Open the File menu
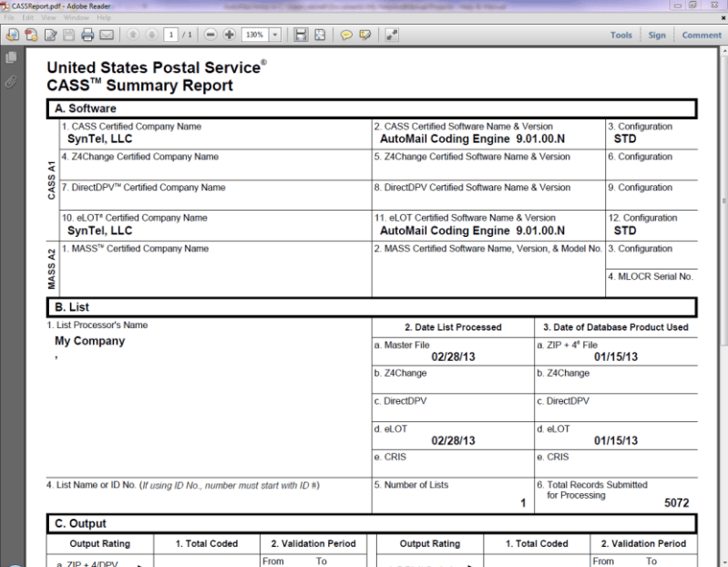This screenshot has height=567, width=728. coord(9,17)
